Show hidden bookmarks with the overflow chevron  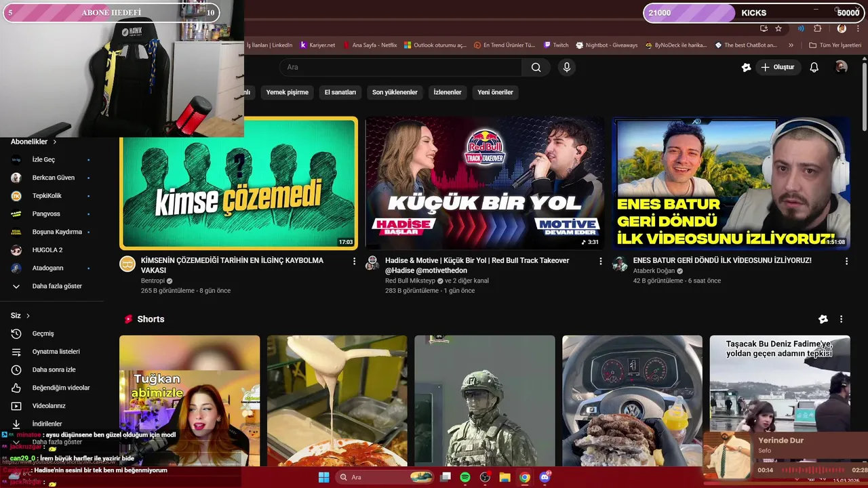791,45
